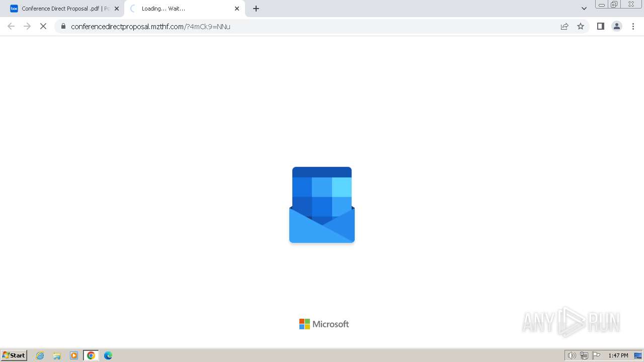Click the address bar URL

point(150,27)
